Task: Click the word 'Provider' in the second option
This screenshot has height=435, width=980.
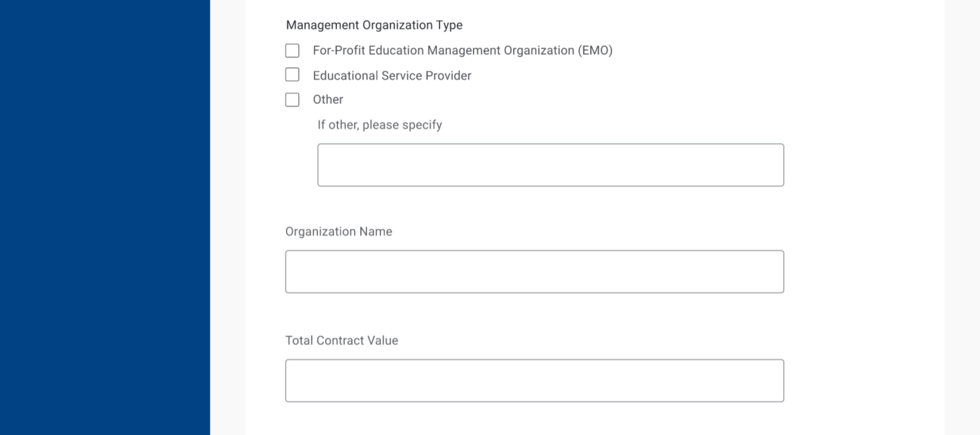Action: click(x=448, y=76)
